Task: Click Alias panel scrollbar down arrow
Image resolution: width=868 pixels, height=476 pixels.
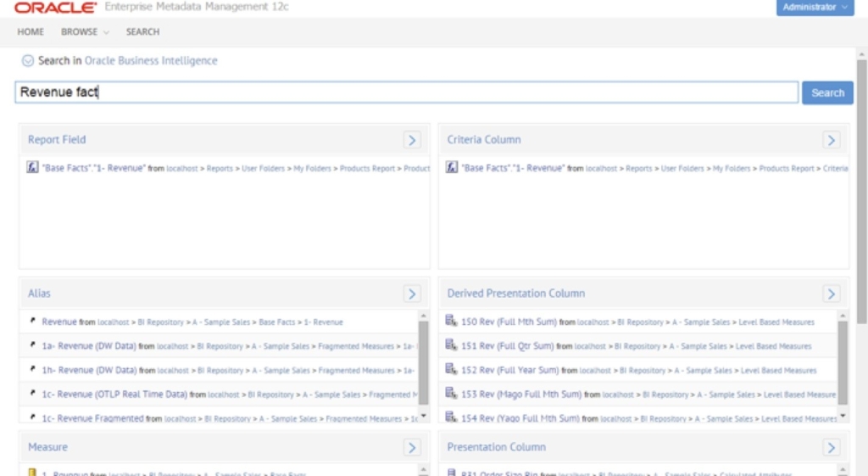Action: coord(424,416)
